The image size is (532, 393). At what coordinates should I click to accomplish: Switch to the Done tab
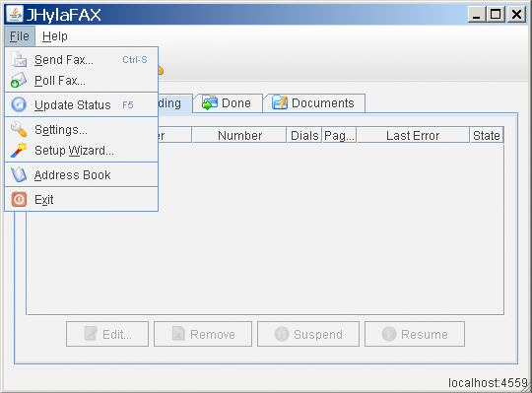coord(228,103)
